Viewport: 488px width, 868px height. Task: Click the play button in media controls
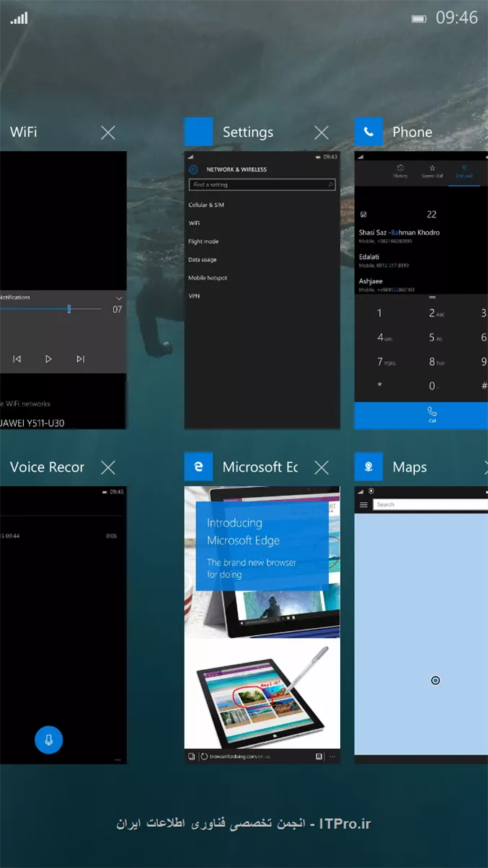tap(48, 359)
